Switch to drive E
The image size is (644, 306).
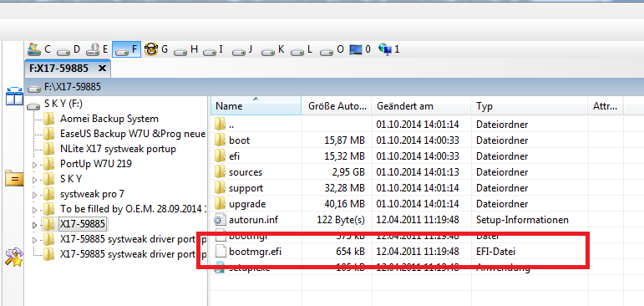pos(98,50)
